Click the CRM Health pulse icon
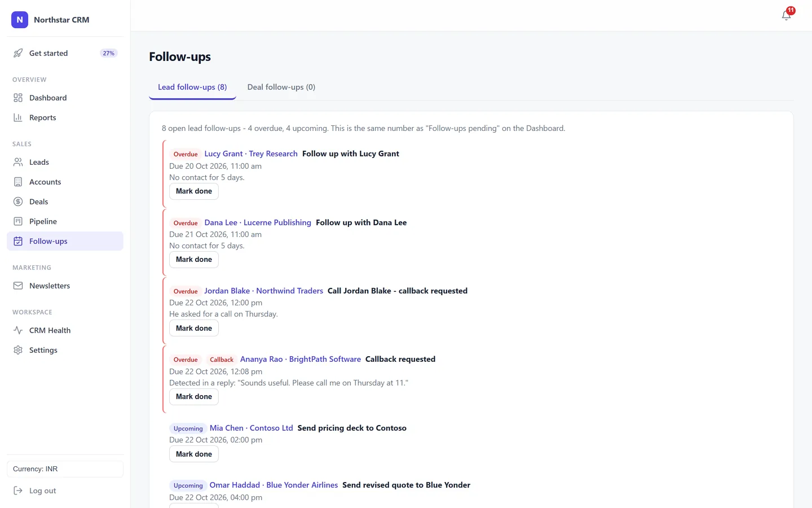812x508 pixels. (18, 330)
